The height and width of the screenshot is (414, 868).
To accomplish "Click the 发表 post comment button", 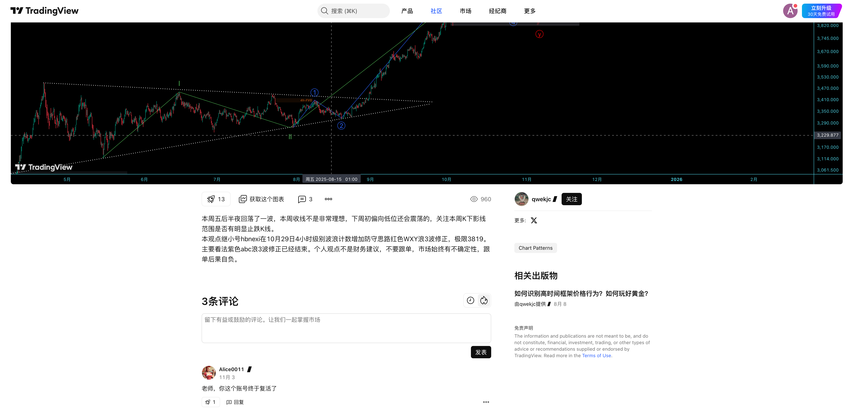I will point(481,352).
